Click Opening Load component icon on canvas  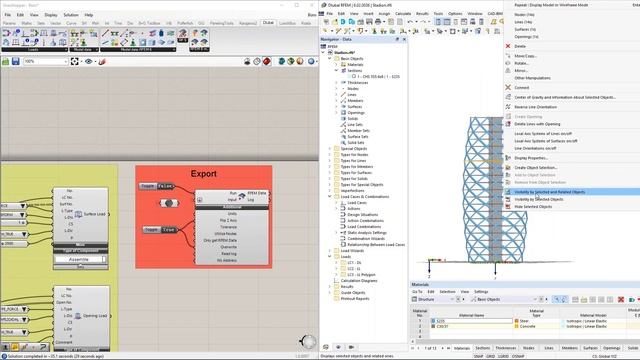[x=78, y=316]
